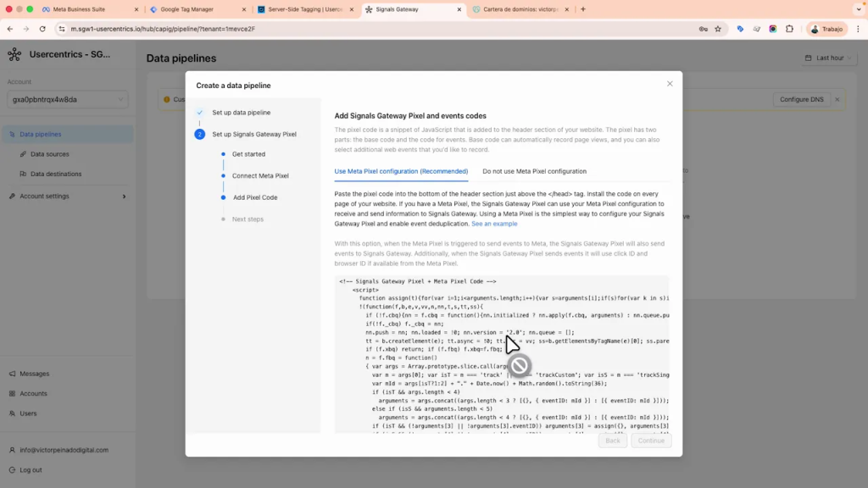Close the Signals Gateway browser tab

[459, 9]
